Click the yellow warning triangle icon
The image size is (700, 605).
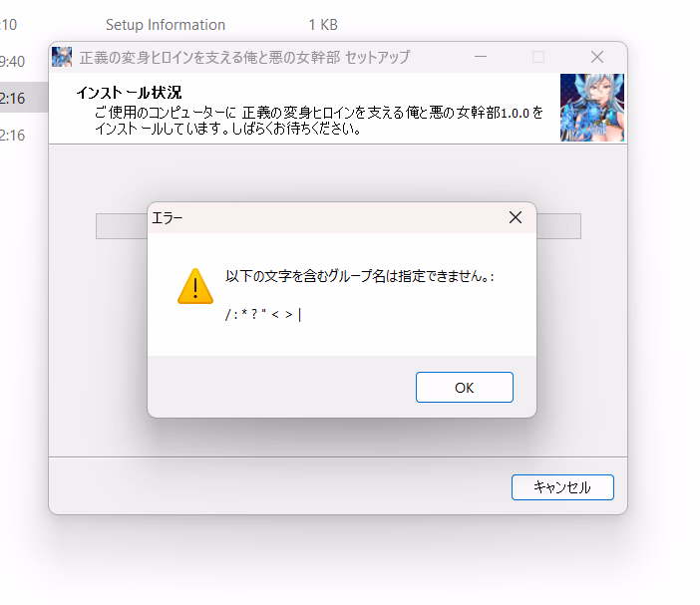coord(195,286)
